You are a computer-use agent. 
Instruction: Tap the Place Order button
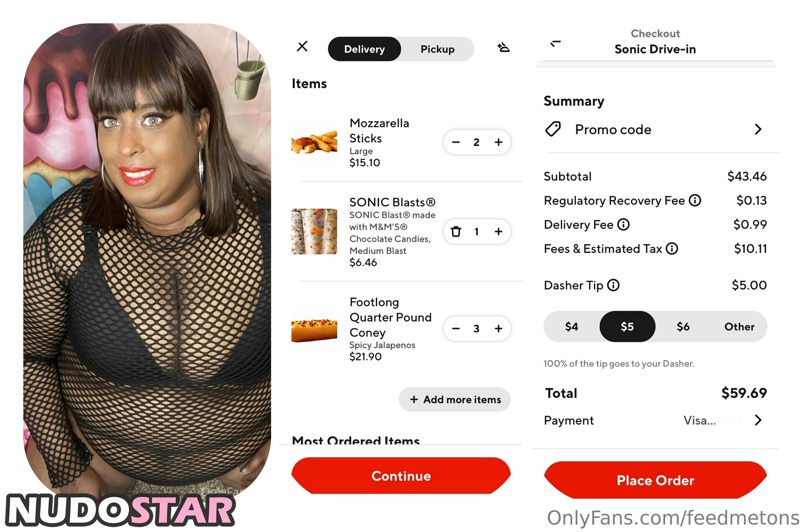(655, 480)
